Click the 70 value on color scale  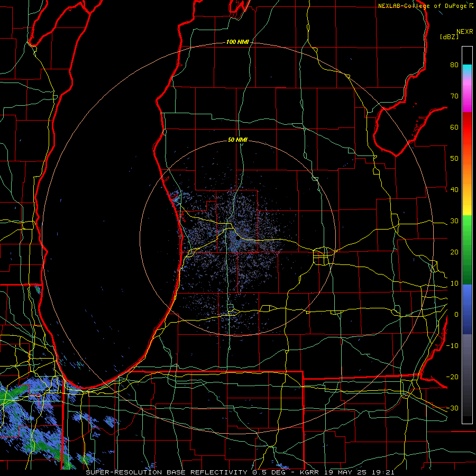[454, 96]
